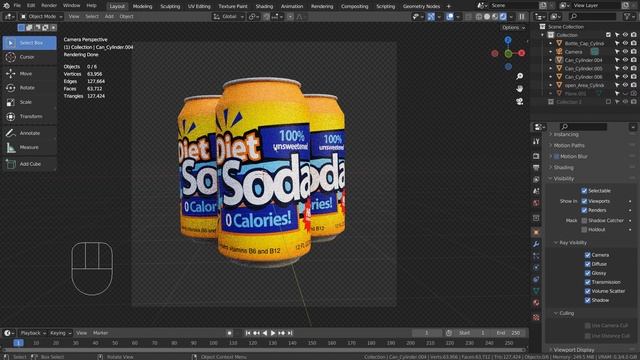Image resolution: width=640 pixels, height=360 pixels.
Task: Toggle Volume Scatter checkbox
Action: click(x=587, y=291)
